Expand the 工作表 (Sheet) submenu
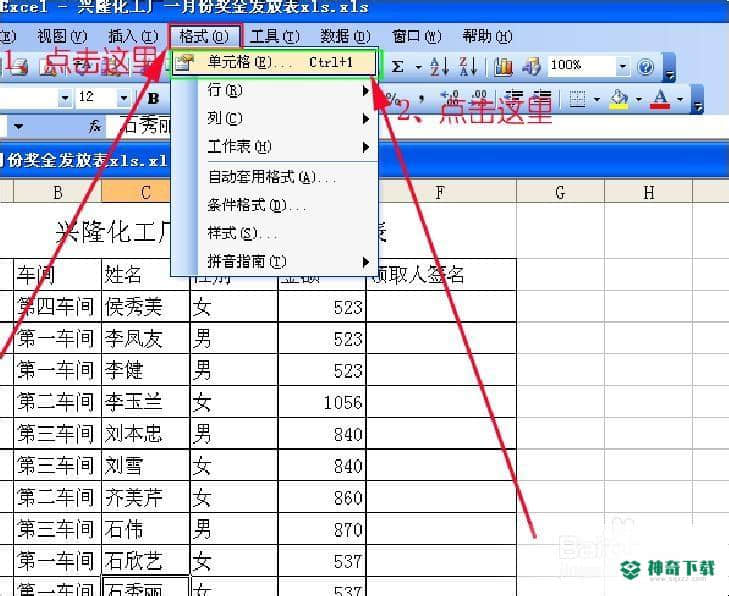The height and width of the screenshot is (596, 729). [x=274, y=147]
